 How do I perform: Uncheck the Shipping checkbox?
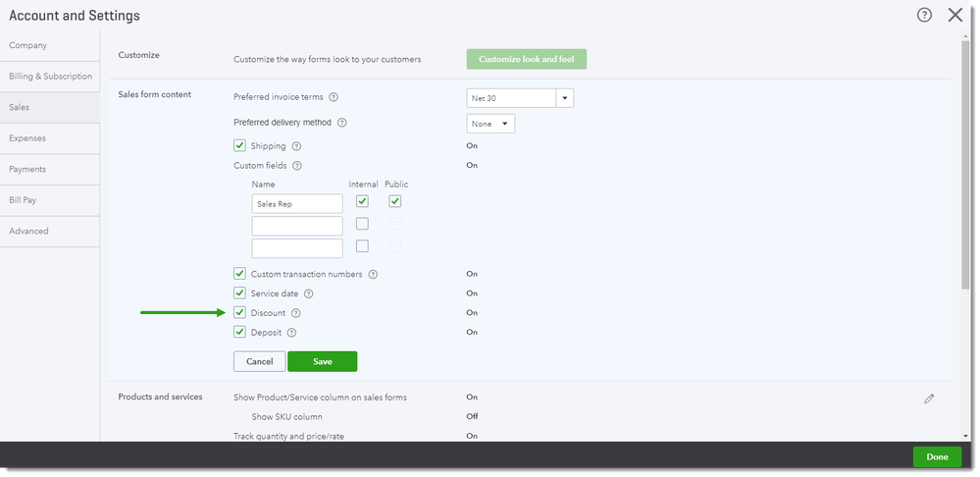[239, 146]
